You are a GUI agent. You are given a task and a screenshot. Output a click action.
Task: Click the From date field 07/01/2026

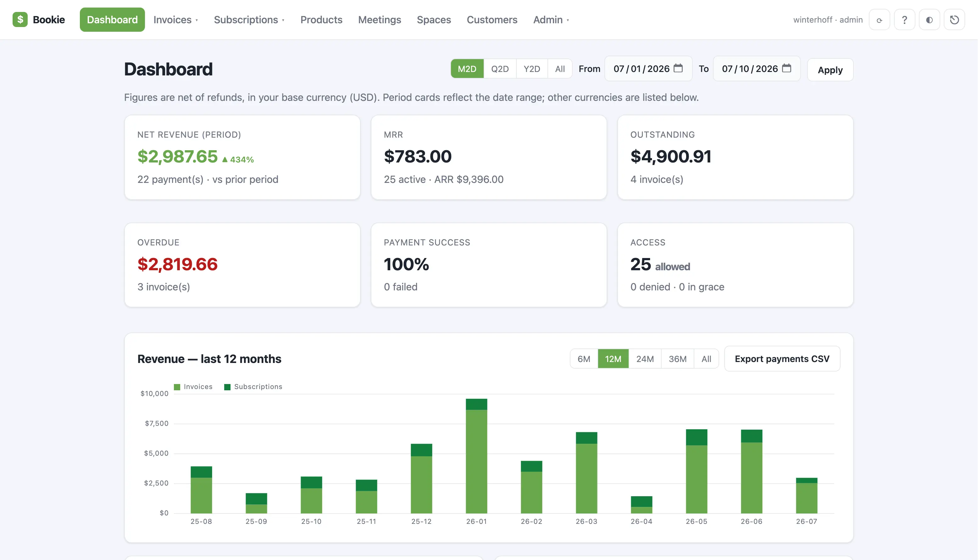[648, 69]
